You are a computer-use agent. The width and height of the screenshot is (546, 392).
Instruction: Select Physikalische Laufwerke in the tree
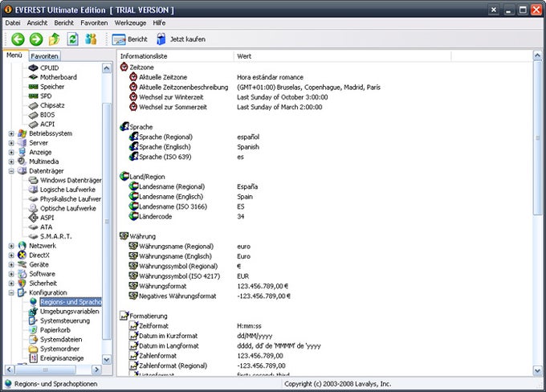(71, 199)
